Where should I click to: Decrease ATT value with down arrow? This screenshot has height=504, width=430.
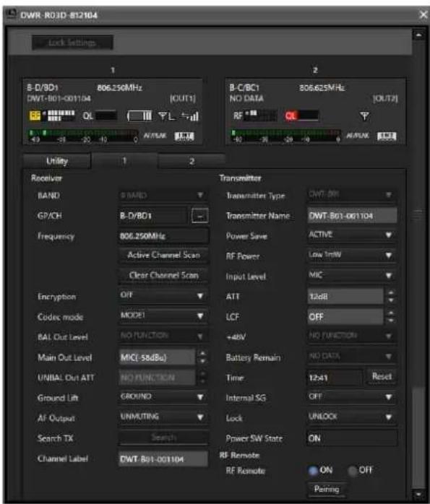pos(391,300)
